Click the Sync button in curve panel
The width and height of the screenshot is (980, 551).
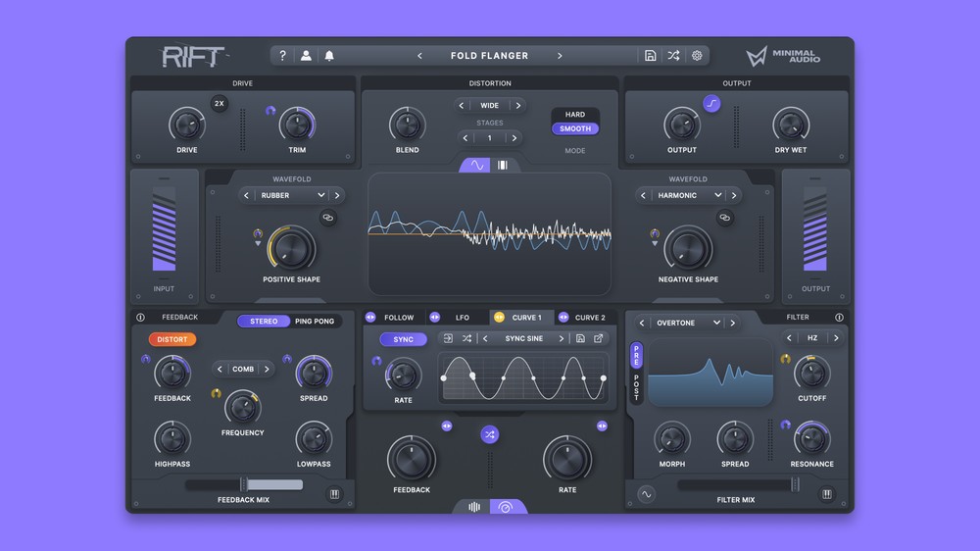click(x=403, y=339)
